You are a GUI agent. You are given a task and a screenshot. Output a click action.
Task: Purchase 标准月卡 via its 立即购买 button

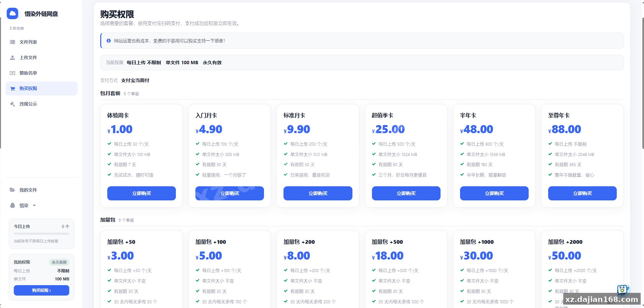[318, 193]
